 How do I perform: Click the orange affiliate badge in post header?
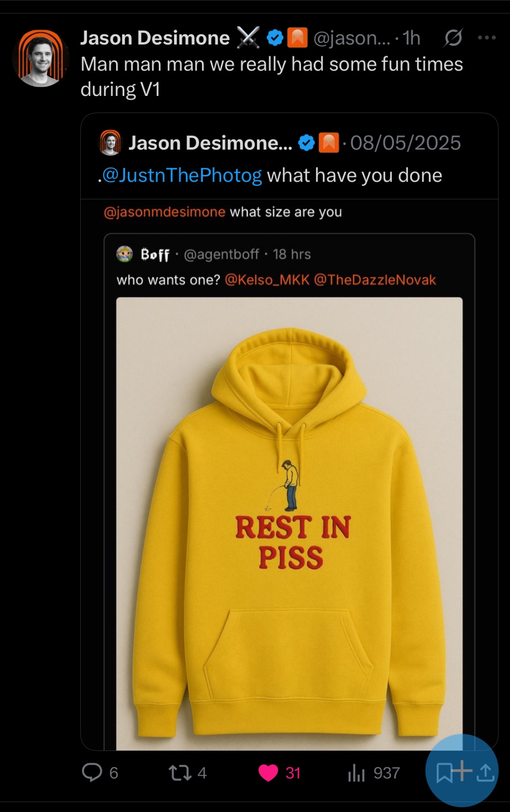(x=297, y=38)
